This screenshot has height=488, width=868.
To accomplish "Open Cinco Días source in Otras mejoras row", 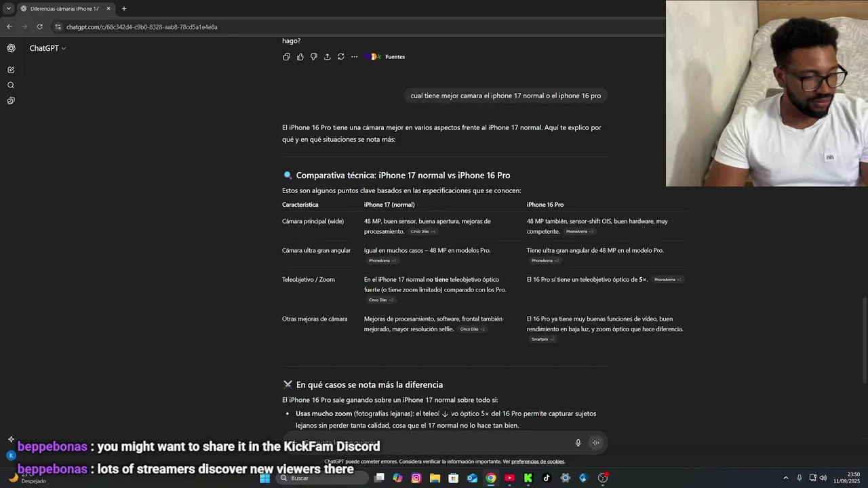I will (473, 329).
